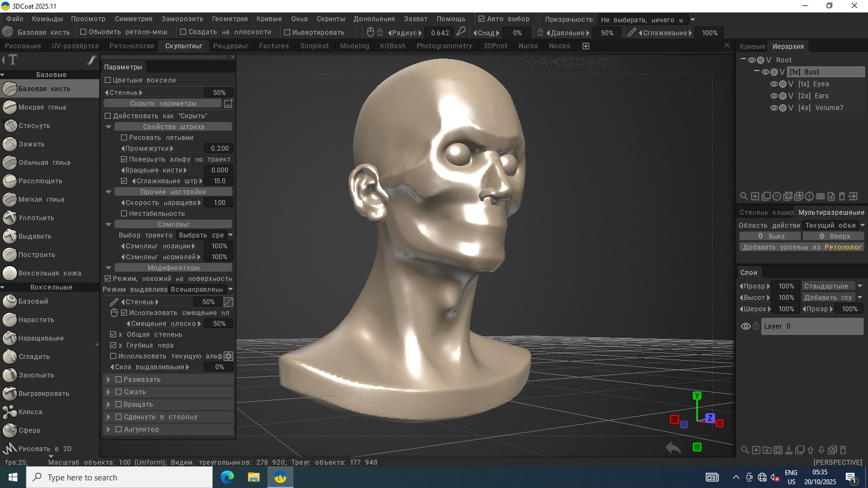Expand the Размазать modifier section
868x488 pixels.
point(108,380)
